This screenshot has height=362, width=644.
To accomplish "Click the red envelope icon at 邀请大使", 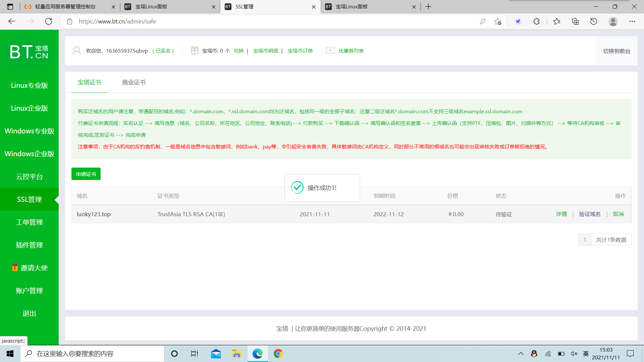I will 15,267.
